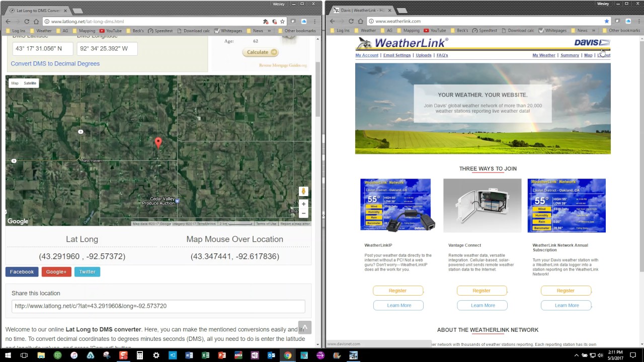Expand hidden bookmarks chevron in left window
644x362 pixels.
[269, 31]
